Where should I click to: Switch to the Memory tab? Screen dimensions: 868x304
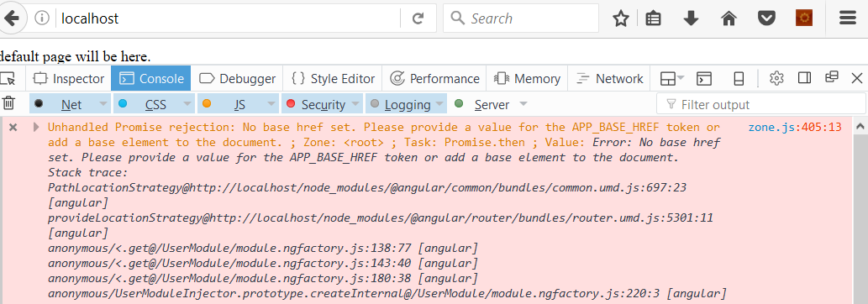click(527, 79)
